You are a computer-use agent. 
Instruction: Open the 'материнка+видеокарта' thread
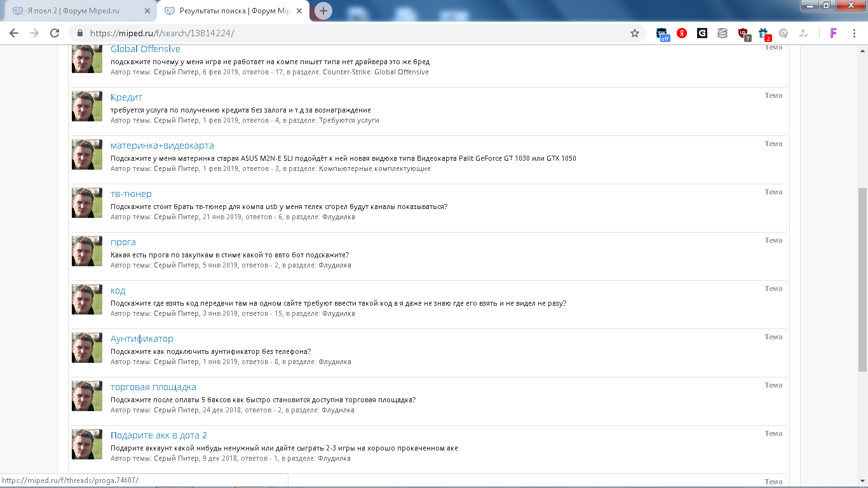[x=162, y=146]
